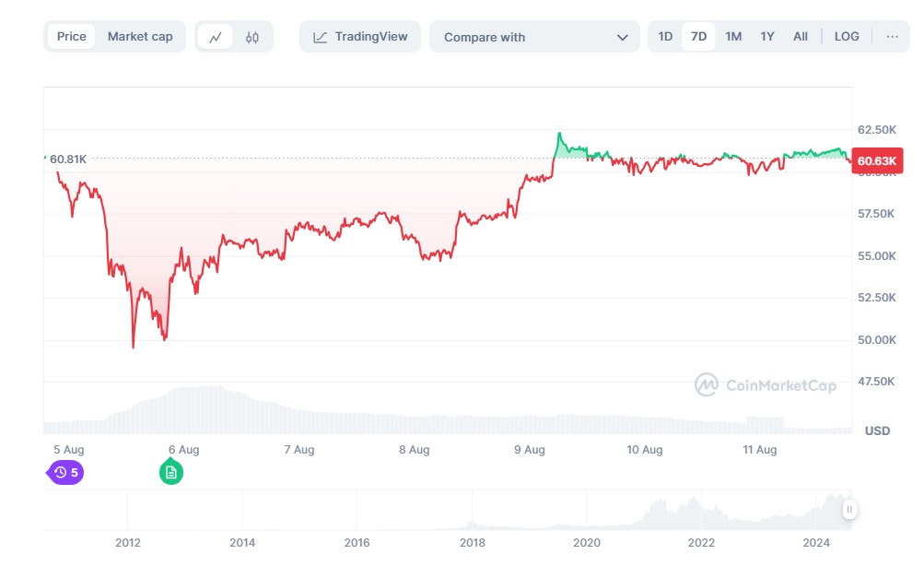Switch to candlestick chart icon
924x566 pixels.
click(x=252, y=37)
